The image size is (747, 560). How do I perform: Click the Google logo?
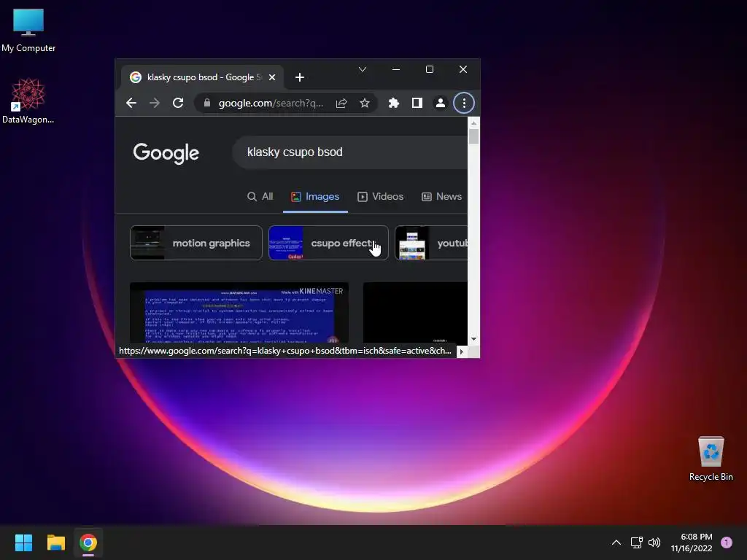coord(166,153)
